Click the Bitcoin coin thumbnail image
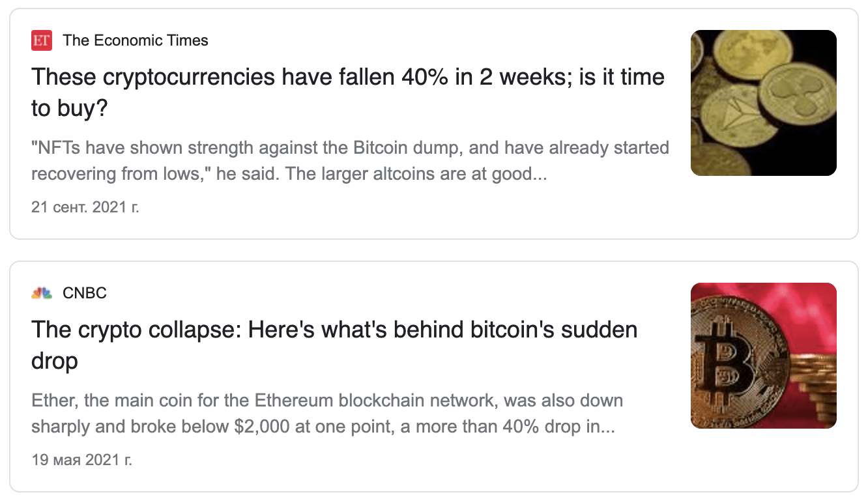Screen dimensions: 868x499 coord(764,356)
